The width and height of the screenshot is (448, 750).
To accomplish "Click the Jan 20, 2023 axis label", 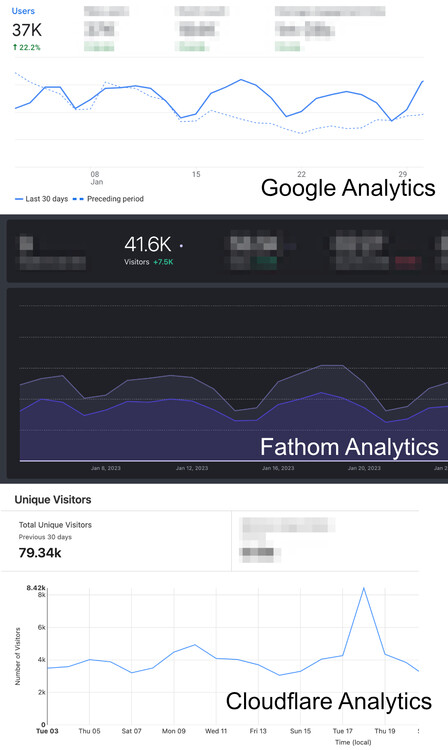I will (364, 468).
